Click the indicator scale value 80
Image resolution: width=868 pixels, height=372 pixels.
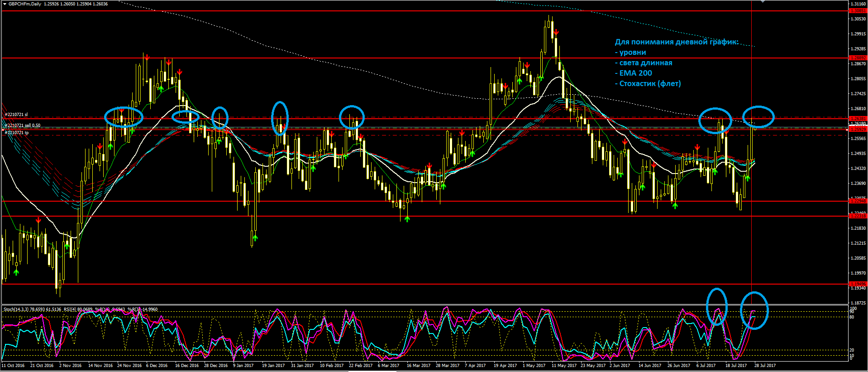click(852, 317)
